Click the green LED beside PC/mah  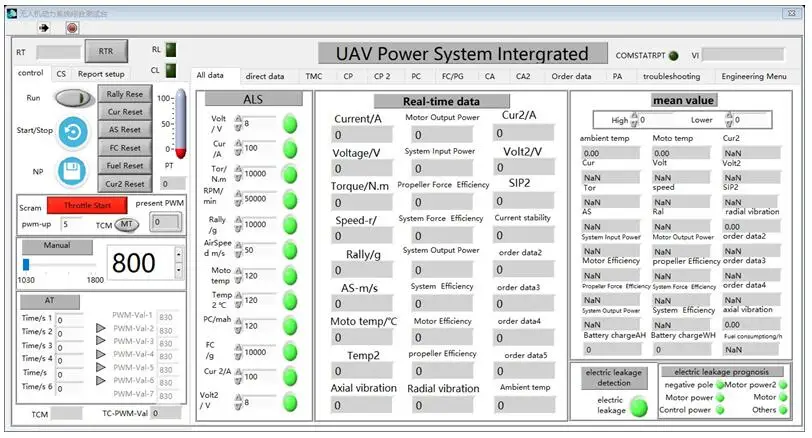click(x=290, y=326)
